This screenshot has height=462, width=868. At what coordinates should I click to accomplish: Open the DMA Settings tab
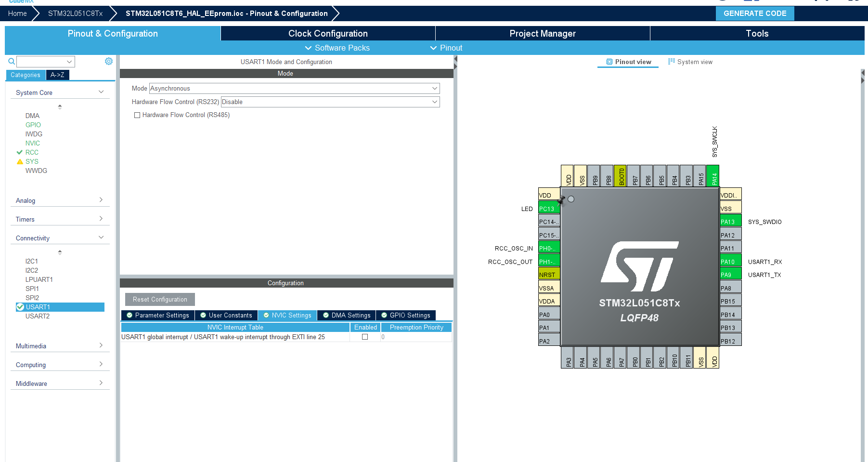346,315
